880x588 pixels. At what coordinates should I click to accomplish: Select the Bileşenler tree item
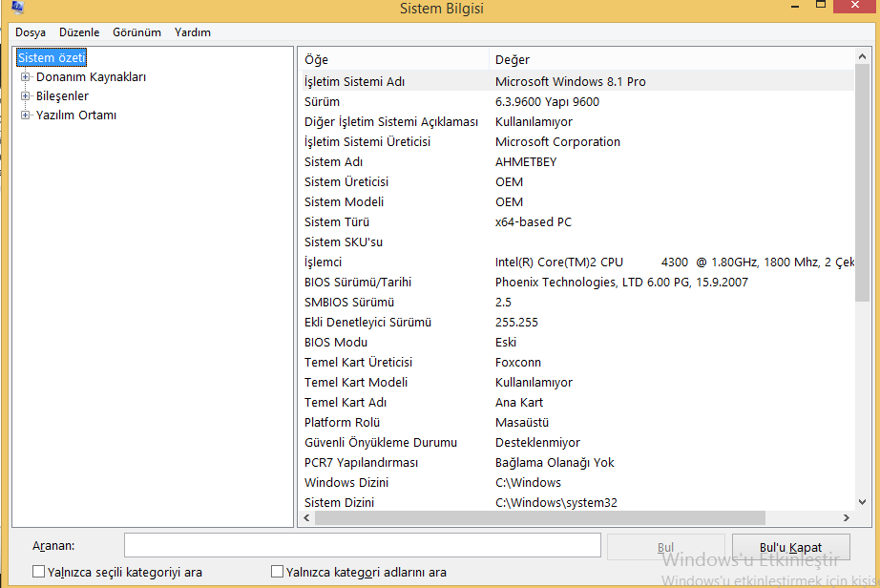(x=62, y=96)
